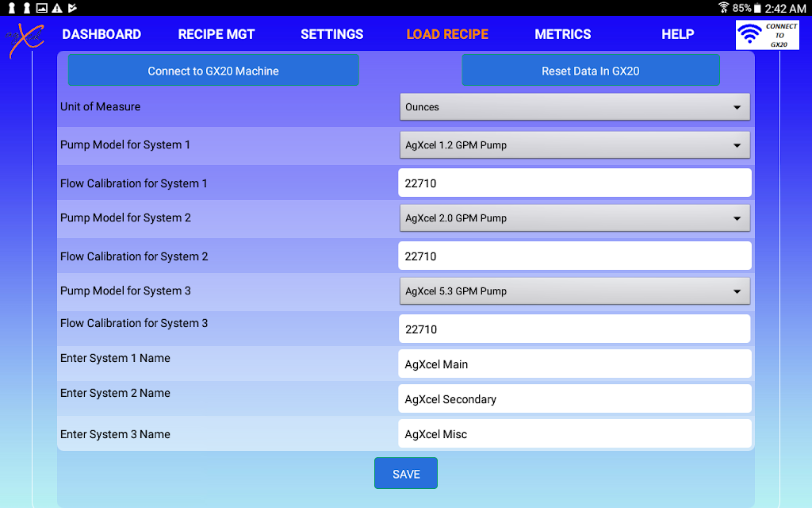Screen dimensions: 812x508
Task: Open Pump Model for System 1 dropdown
Action: coord(575,145)
